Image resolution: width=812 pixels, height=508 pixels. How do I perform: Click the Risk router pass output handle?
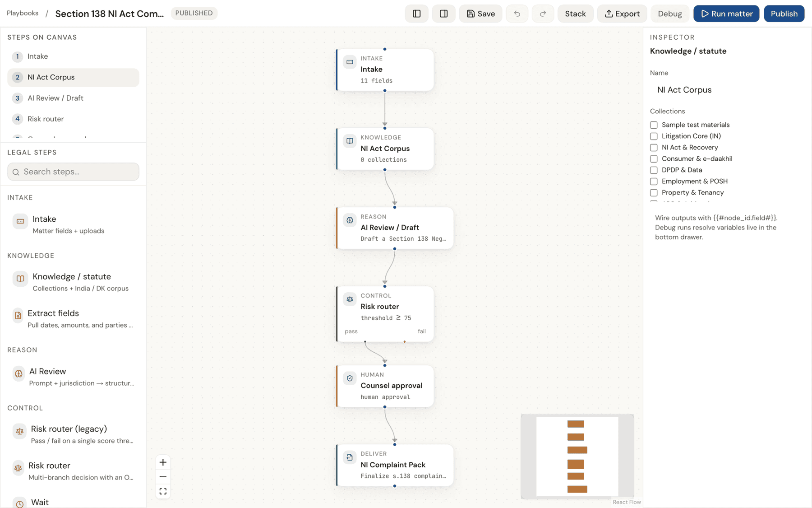point(365,342)
